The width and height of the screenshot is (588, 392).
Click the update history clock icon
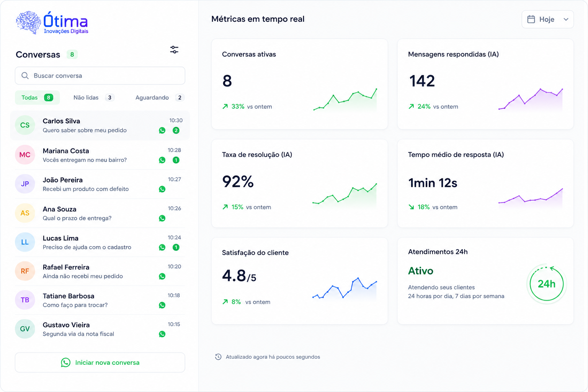(x=218, y=357)
